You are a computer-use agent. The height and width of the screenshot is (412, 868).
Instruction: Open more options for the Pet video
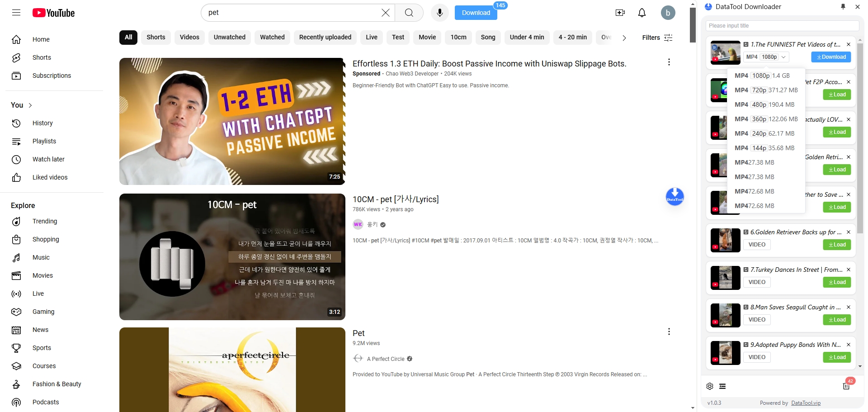click(669, 331)
